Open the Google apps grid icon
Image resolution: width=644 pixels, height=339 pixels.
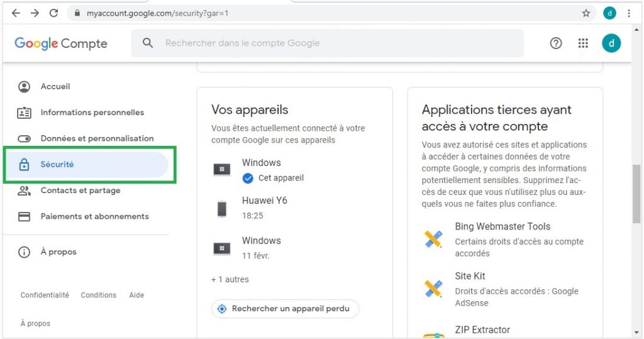pyautogui.click(x=583, y=43)
